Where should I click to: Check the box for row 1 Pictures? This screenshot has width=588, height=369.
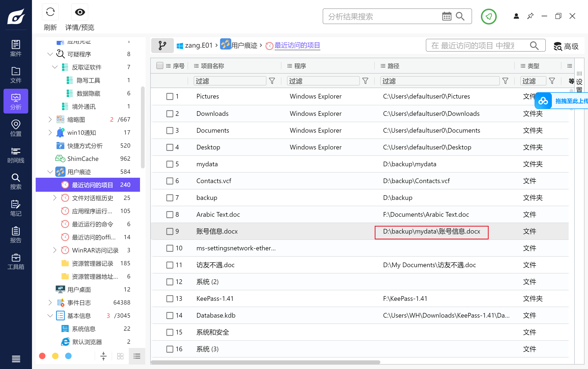(x=170, y=96)
